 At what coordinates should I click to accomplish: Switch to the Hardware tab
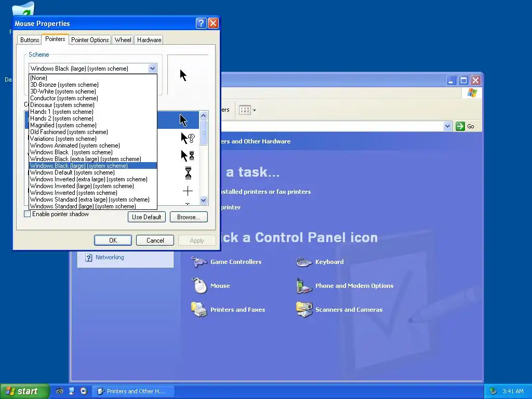pos(149,39)
